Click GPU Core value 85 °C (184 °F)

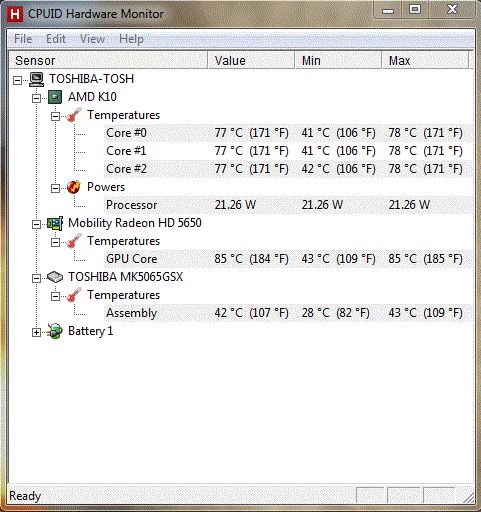coord(252,259)
